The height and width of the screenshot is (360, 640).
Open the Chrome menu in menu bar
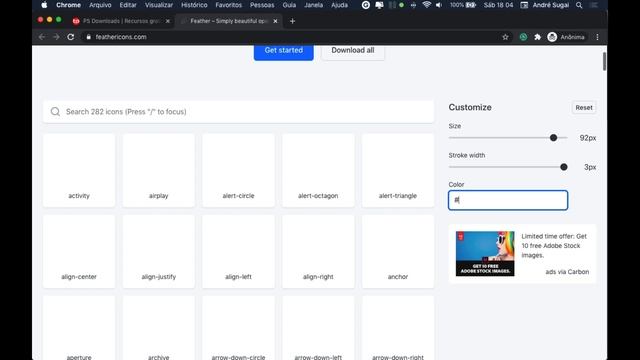tap(68, 5)
